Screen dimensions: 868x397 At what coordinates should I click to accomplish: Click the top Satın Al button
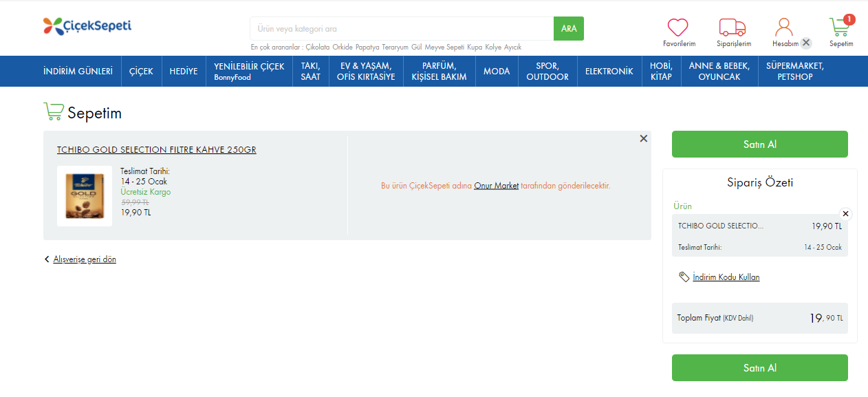pyautogui.click(x=760, y=144)
